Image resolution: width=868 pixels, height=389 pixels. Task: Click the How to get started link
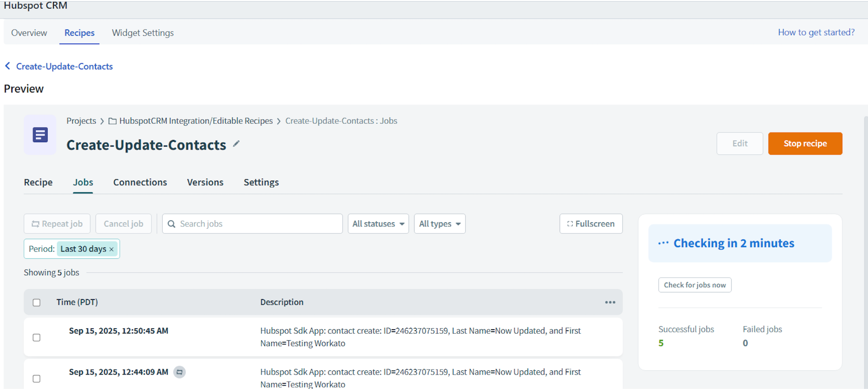[x=816, y=32]
